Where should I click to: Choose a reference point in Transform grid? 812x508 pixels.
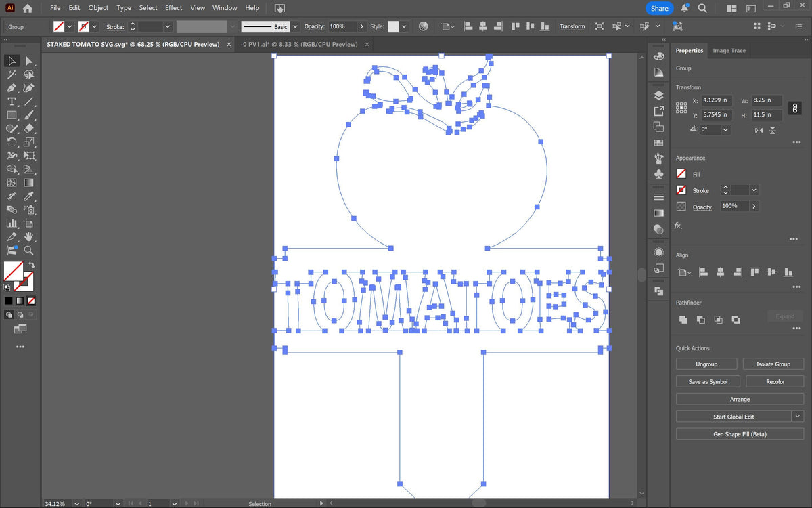[681, 108]
